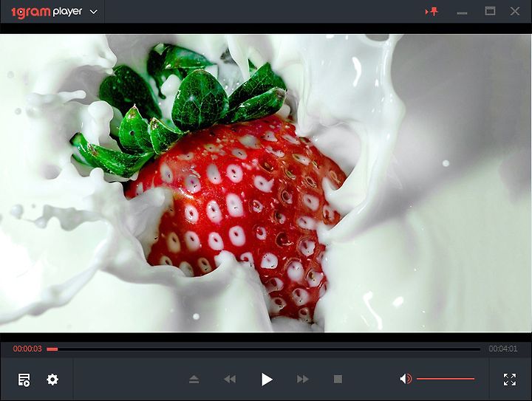Open the playlist panel icon
Screen dimensions: 532x401
(24, 380)
